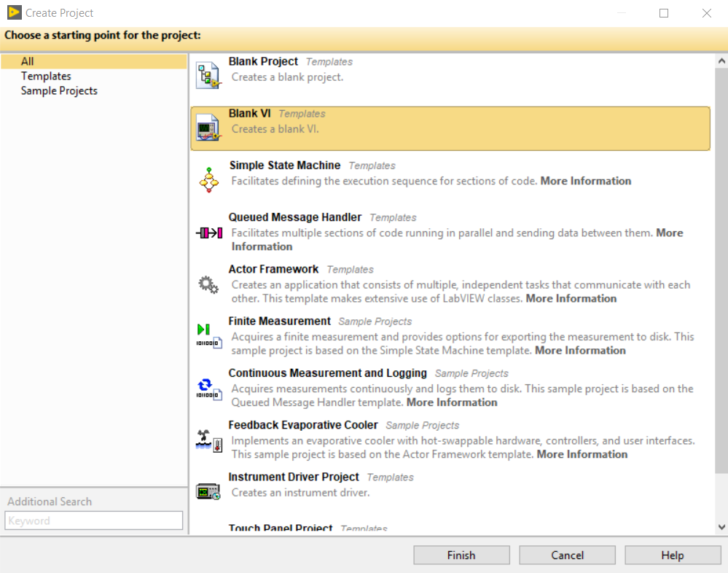Select the Simple State Machine title
This screenshot has height=573, width=728.
285,165
